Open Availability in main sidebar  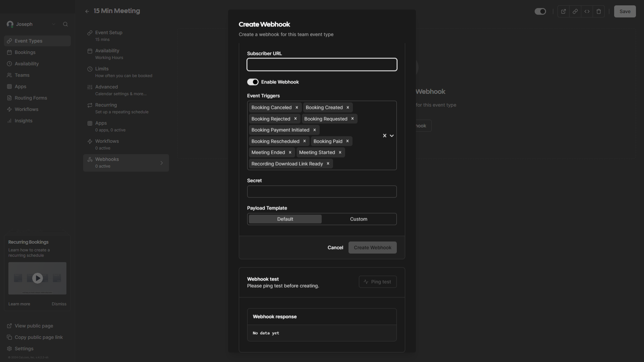click(37, 64)
